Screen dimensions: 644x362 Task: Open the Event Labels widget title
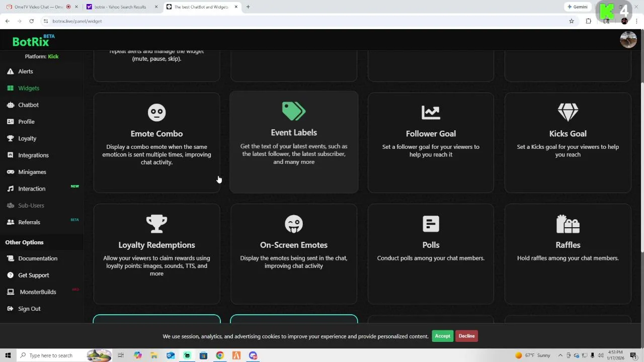click(x=294, y=133)
